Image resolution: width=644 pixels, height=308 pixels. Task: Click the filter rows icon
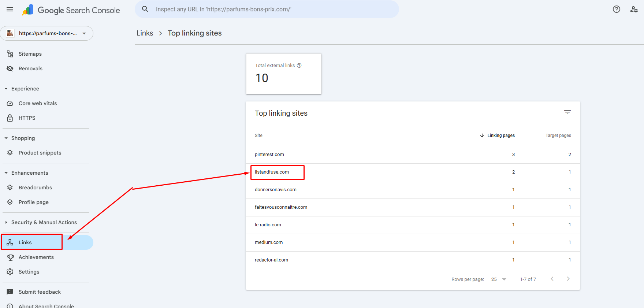click(567, 112)
